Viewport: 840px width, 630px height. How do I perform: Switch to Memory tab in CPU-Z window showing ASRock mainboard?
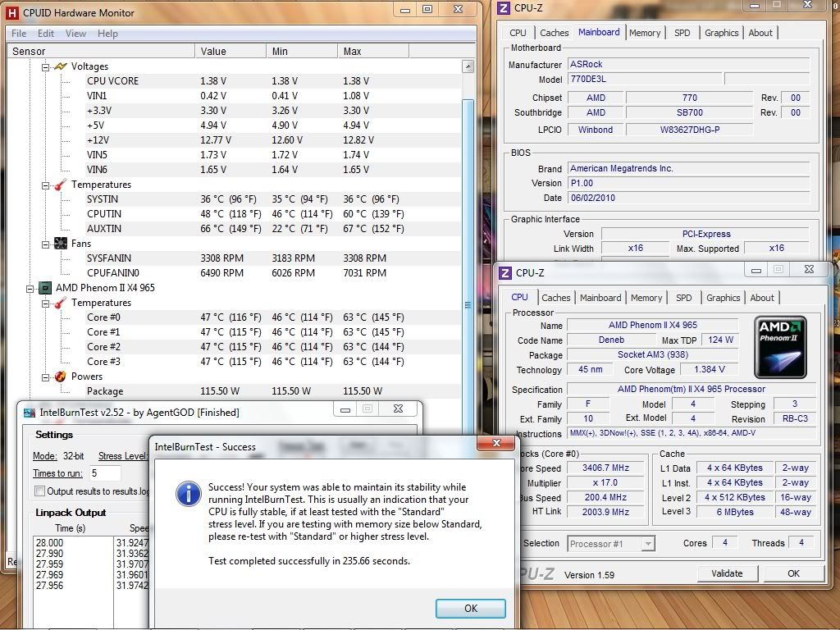[645, 33]
